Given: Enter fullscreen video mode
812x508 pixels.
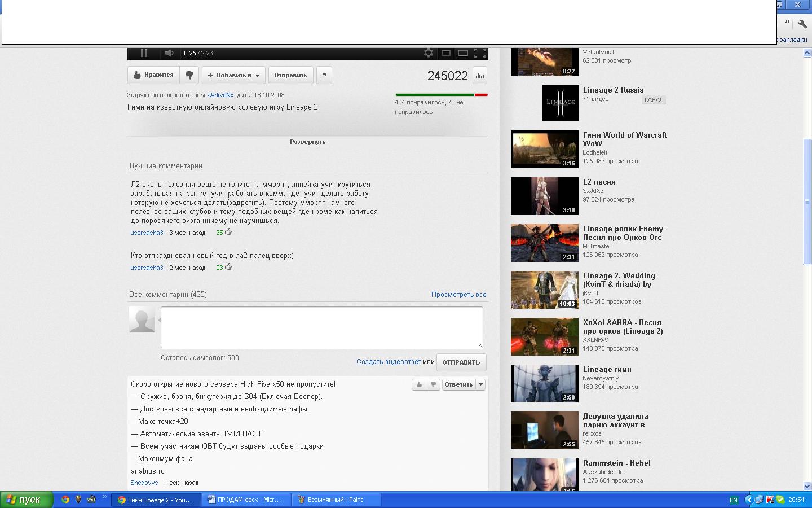Looking at the screenshot, I should (480, 53).
